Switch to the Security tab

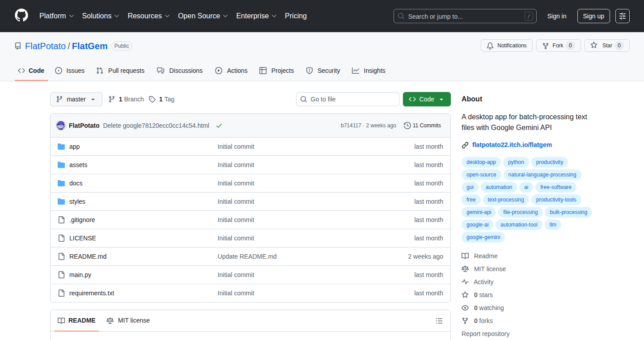tap(323, 71)
